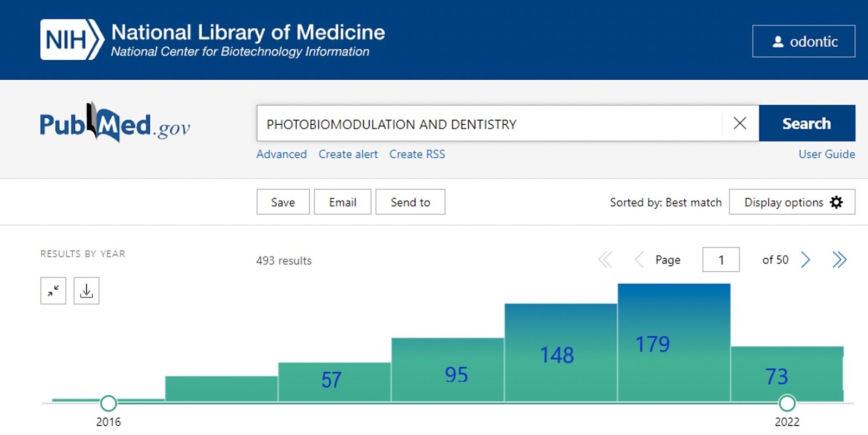Collapse the results by year chart

53,291
